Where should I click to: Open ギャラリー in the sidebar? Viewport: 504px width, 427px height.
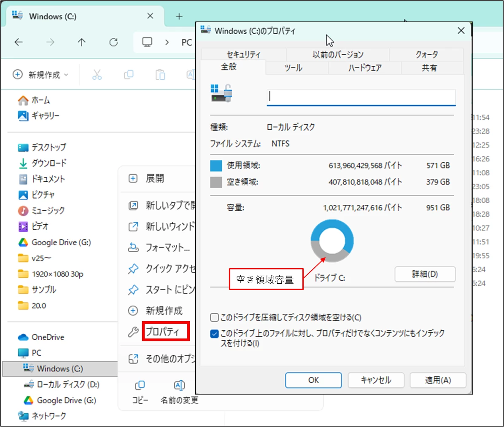coord(38,115)
